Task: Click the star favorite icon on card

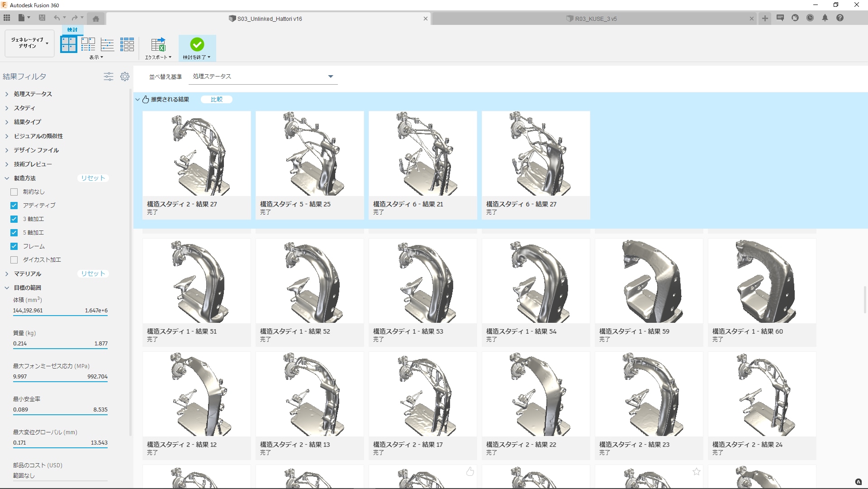Action: pyautogui.click(x=697, y=472)
